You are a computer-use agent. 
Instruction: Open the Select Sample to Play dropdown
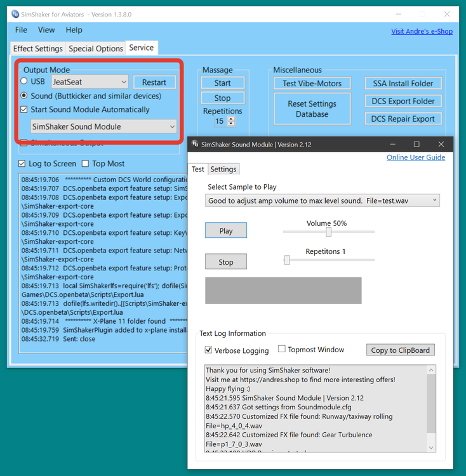pyautogui.click(x=322, y=201)
